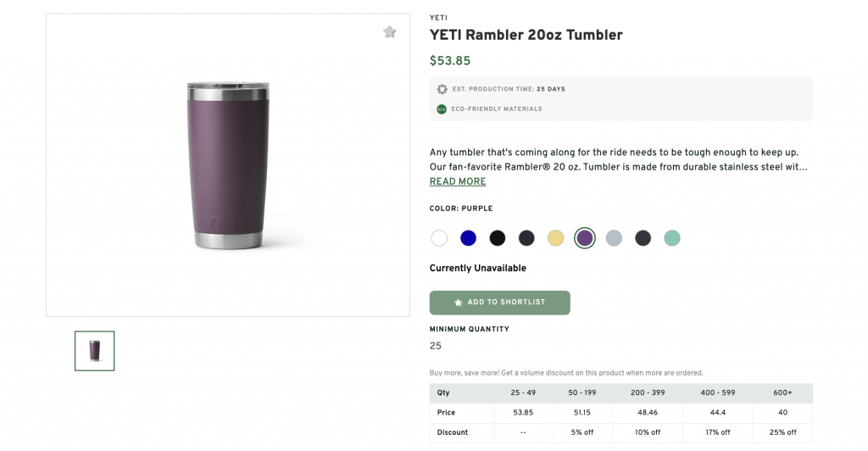
Task: Click star icon inside Add to Shortlist
Action: [x=459, y=303]
